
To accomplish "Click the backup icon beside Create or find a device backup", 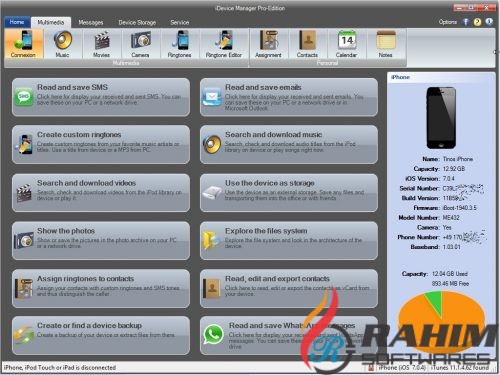I will click(24, 335).
